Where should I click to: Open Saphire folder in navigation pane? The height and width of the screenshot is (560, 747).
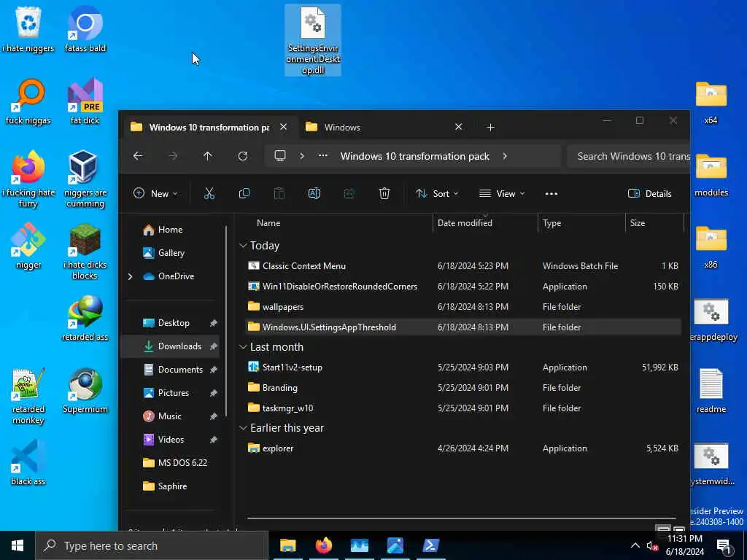click(x=172, y=486)
